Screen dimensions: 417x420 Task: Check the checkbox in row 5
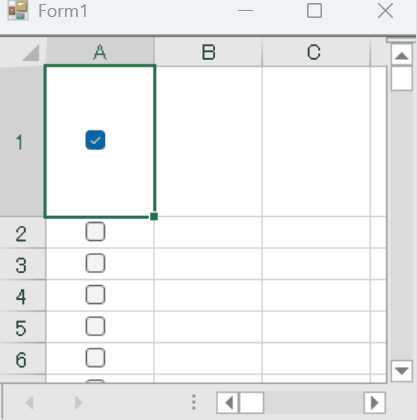(x=95, y=326)
